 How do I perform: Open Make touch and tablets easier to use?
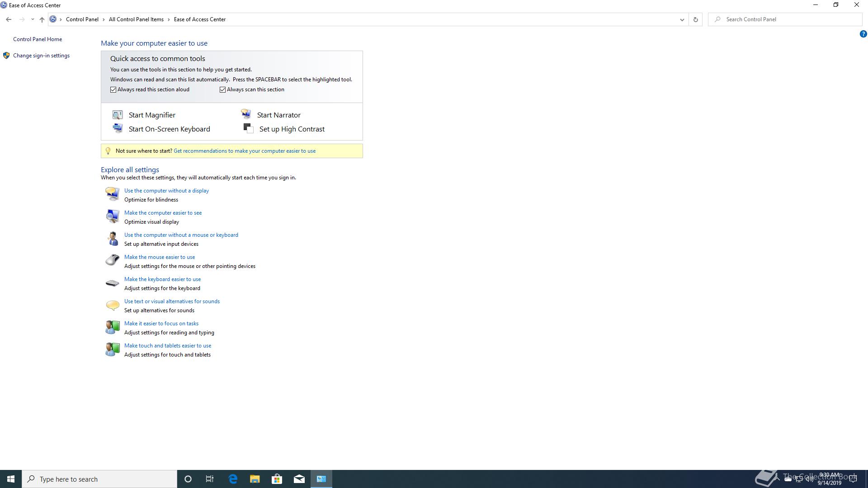pyautogui.click(x=168, y=346)
